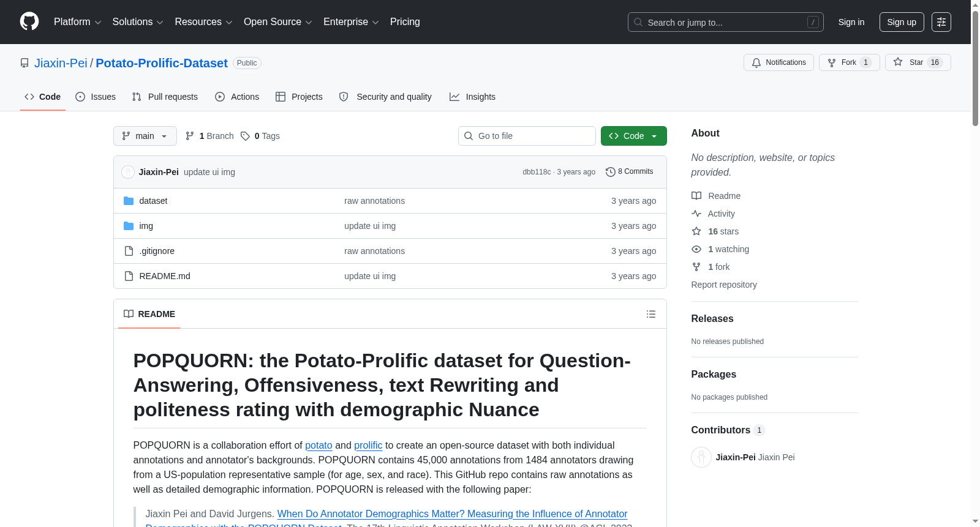The width and height of the screenshot is (980, 527).
Task: View the 0 Tags link
Action: pos(260,136)
